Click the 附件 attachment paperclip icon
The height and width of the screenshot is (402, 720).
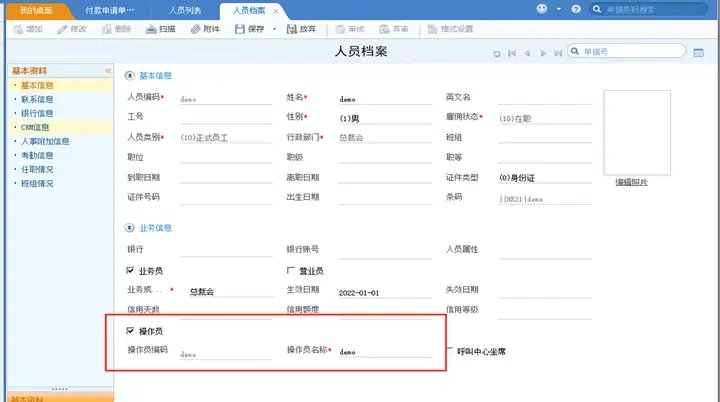pyautogui.click(x=196, y=29)
